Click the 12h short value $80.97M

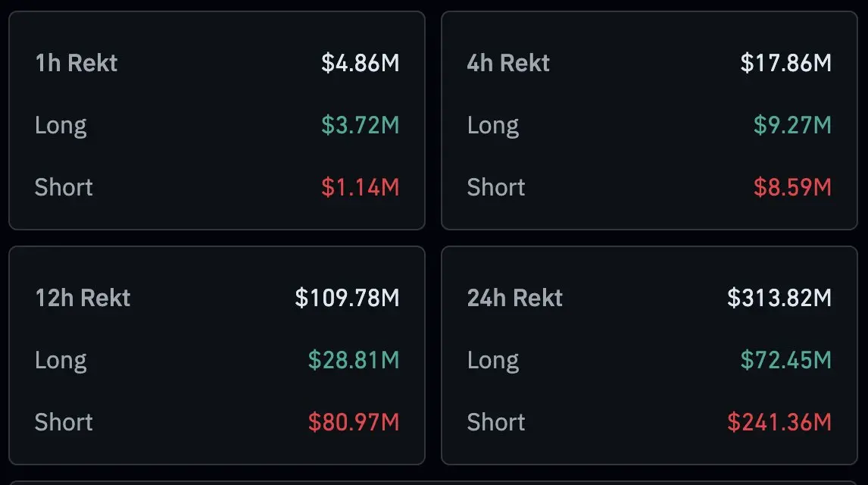(x=353, y=422)
